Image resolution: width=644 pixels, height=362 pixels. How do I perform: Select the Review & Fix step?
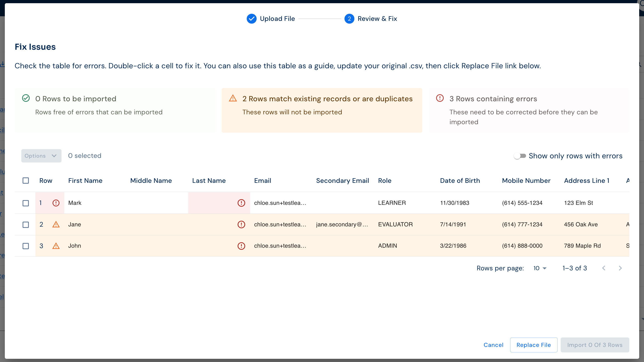pyautogui.click(x=371, y=19)
